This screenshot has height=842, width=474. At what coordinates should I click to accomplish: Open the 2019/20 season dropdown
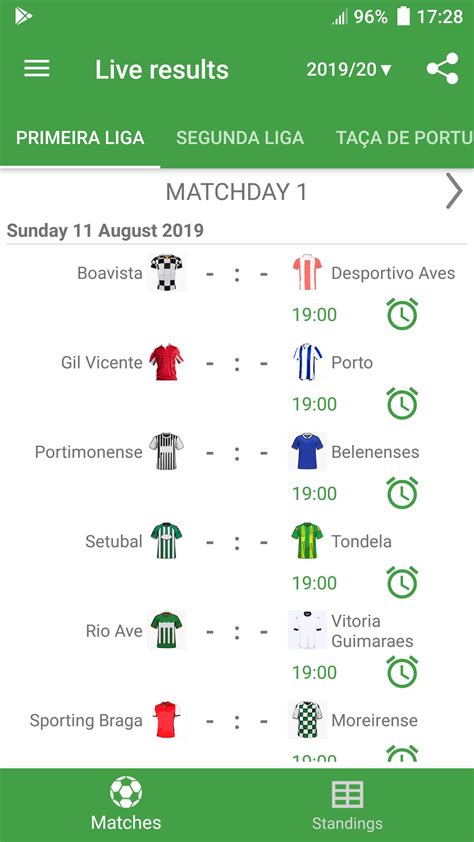[x=349, y=70]
